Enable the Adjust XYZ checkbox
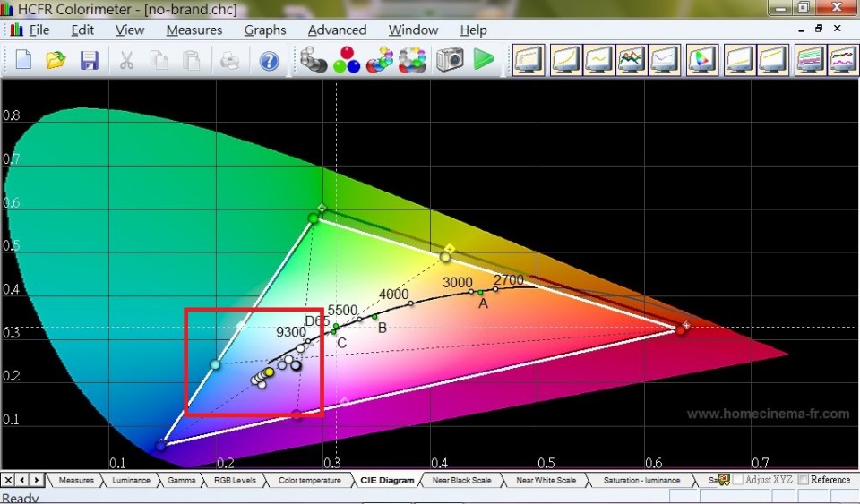 tap(739, 480)
